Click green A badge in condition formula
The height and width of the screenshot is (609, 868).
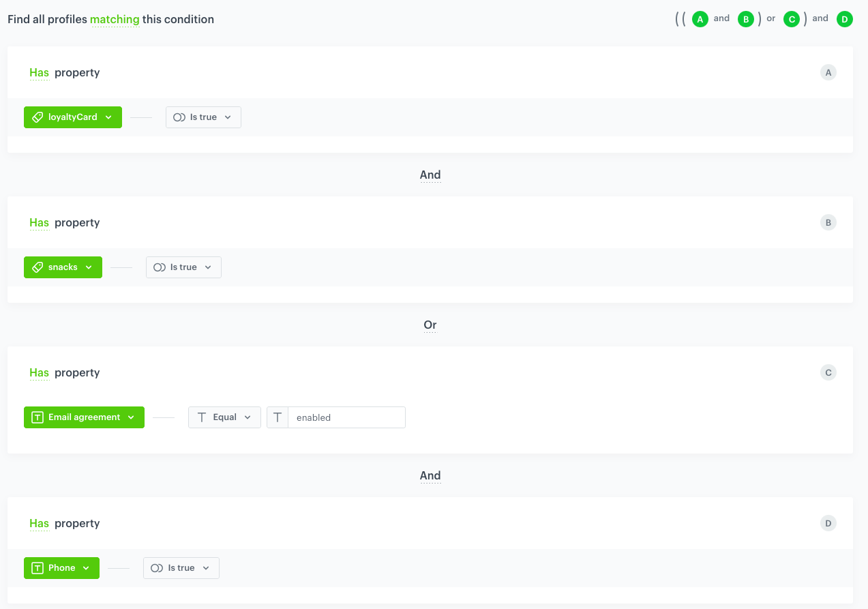[700, 20]
